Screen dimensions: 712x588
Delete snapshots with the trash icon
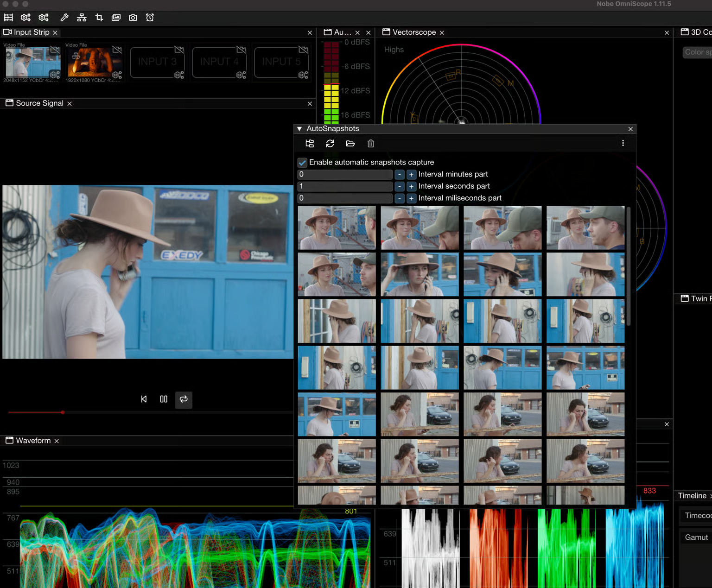click(371, 144)
